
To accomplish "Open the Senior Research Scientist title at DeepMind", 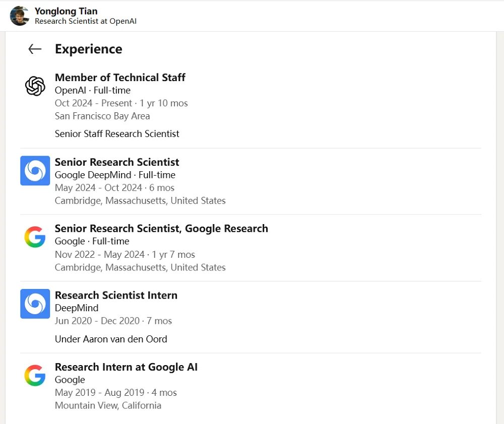I will (x=117, y=162).
